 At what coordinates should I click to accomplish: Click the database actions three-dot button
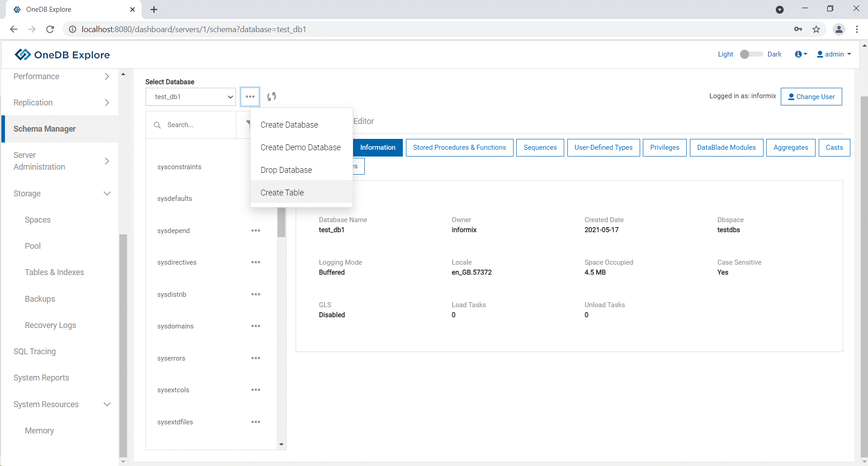250,96
